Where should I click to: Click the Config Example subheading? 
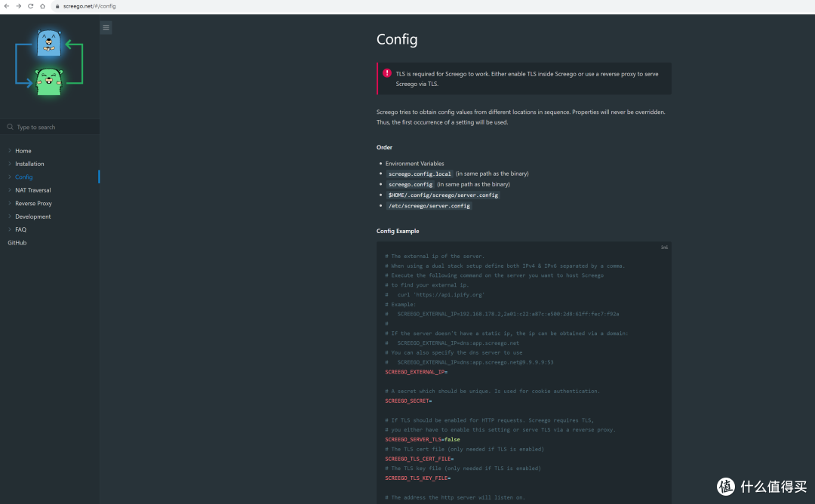pyautogui.click(x=398, y=231)
